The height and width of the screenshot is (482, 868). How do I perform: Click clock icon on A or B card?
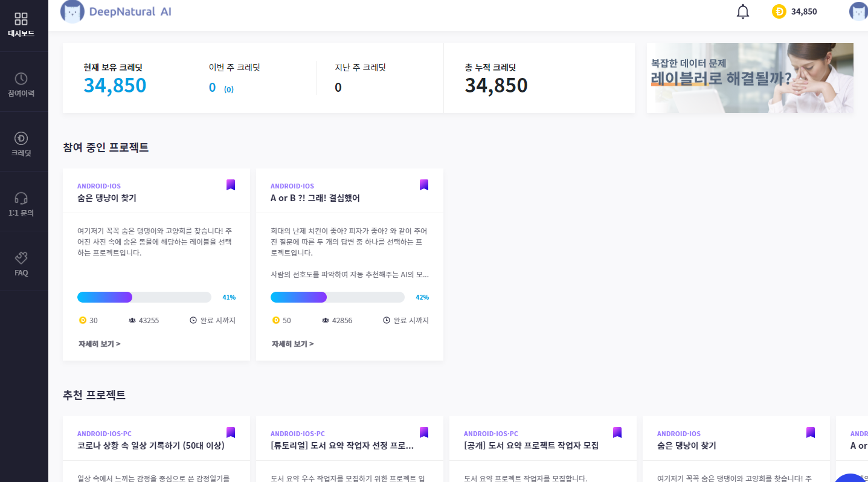click(387, 320)
